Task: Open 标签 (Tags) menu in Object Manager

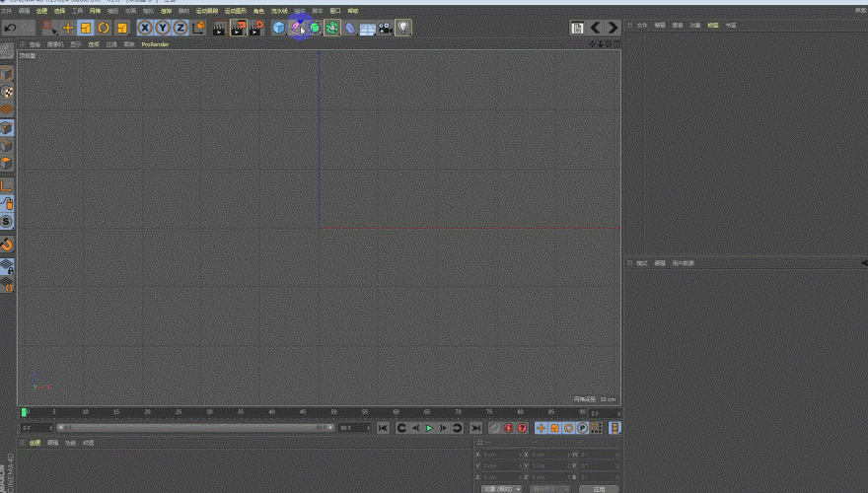Action: pyautogui.click(x=713, y=25)
